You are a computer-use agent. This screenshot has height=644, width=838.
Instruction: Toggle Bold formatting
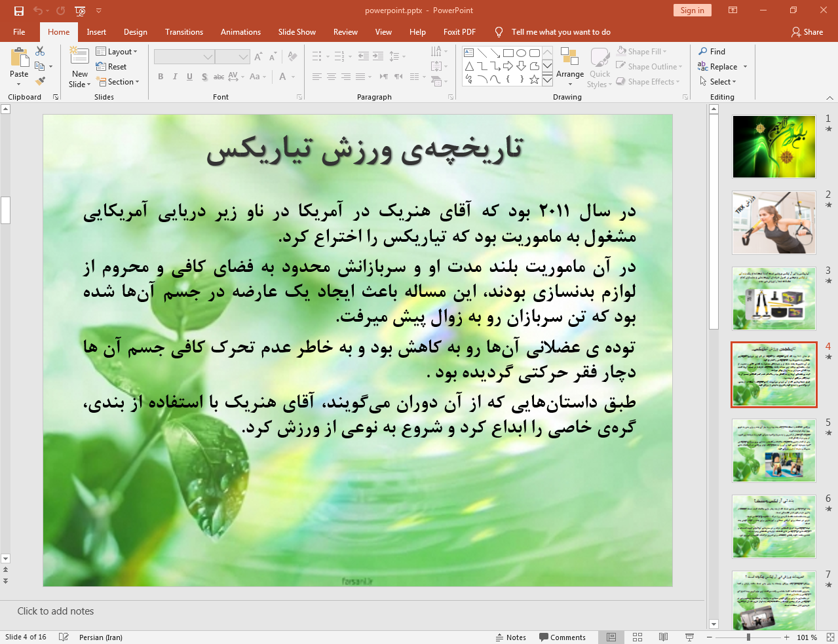[x=161, y=77]
